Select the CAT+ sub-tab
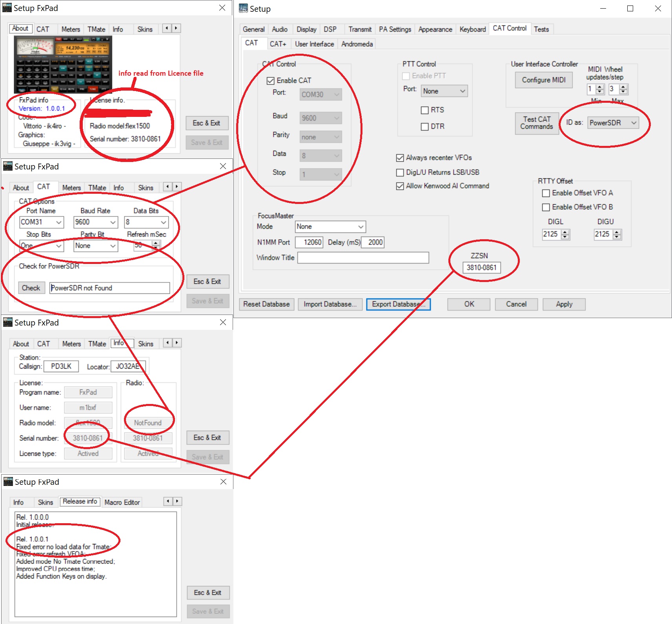 [278, 44]
